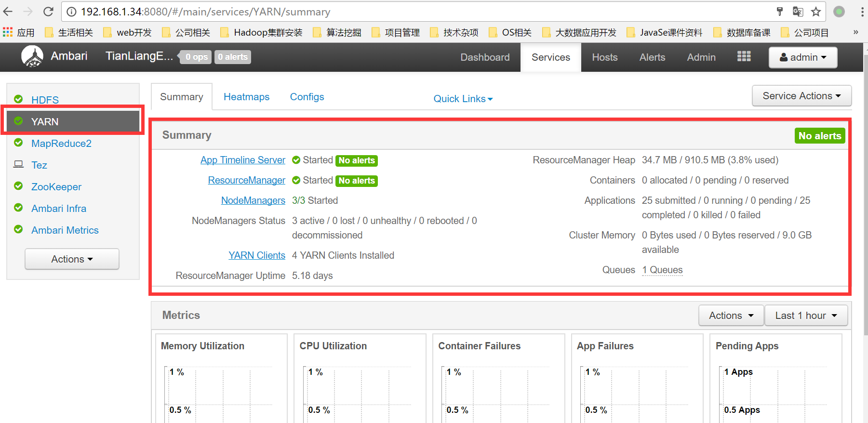Click the 3/3 Started NodeManagers text
Image resolution: width=868 pixels, height=423 pixels.
(315, 200)
